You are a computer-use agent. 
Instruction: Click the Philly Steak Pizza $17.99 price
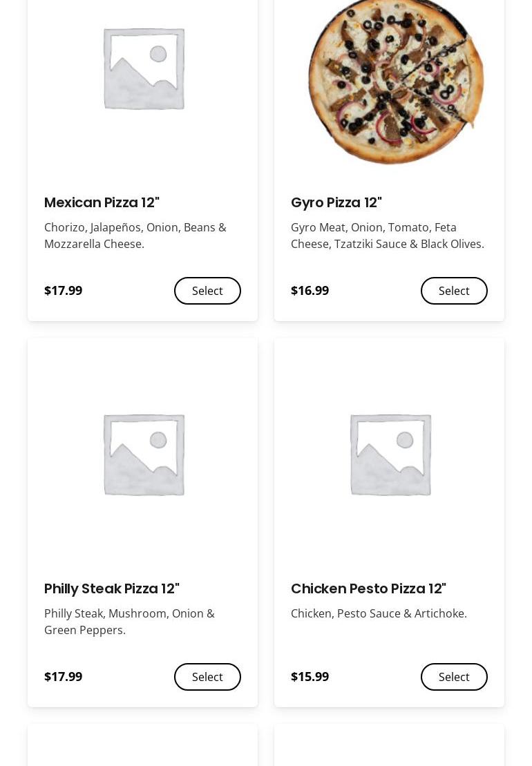(63, 677)
